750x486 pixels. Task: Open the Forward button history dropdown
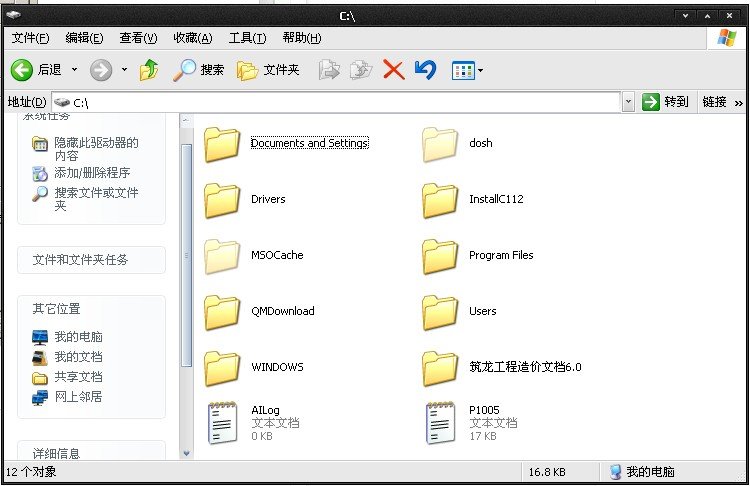pyautogui.click(x=124, y=70)
